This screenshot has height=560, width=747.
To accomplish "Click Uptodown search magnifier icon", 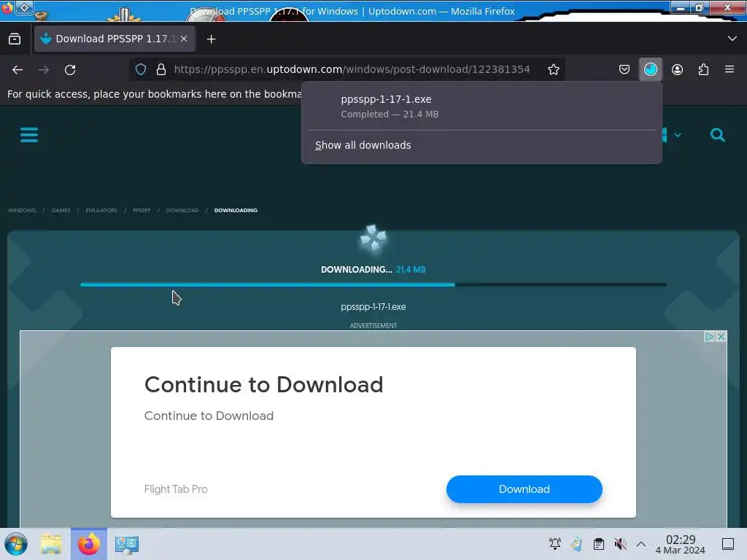I will pyautogui.click(x=718, y=135).
